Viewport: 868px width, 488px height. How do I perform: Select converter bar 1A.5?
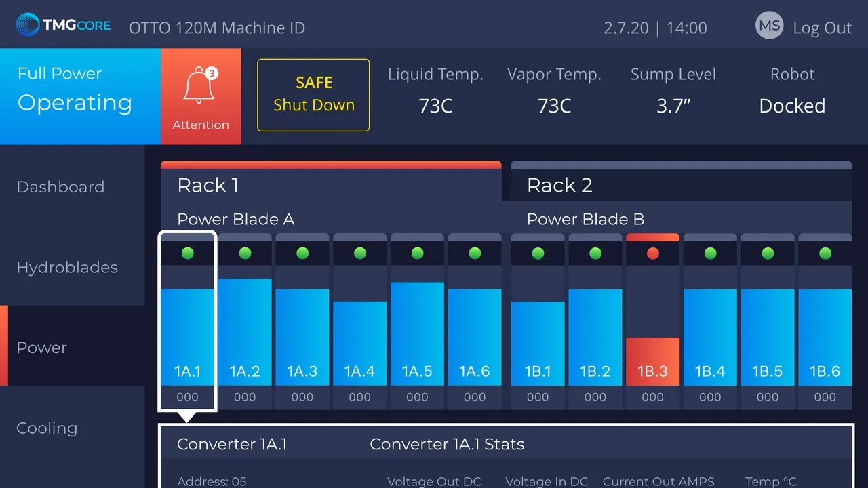point(417,334)
